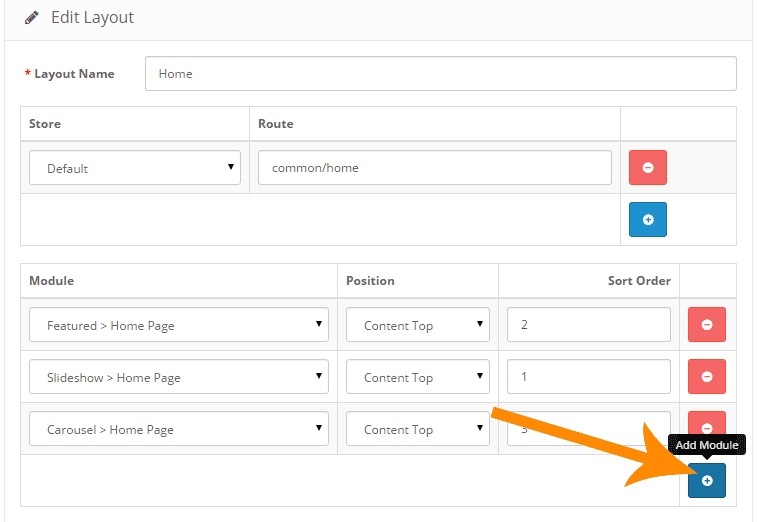This screenshot has width=759, height=522.
Task: Click the Edit Layout heading
Action: [92, 17]
